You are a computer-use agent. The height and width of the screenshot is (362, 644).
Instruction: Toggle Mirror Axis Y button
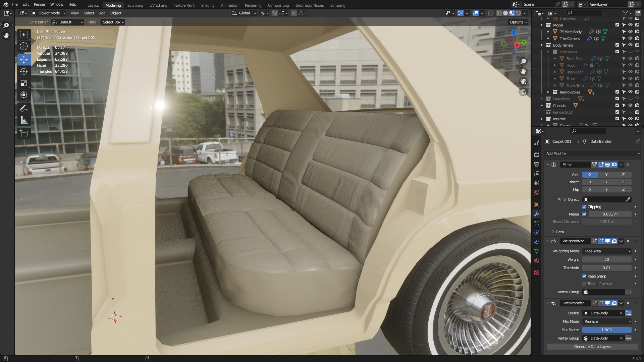click(x=606, y=175)
